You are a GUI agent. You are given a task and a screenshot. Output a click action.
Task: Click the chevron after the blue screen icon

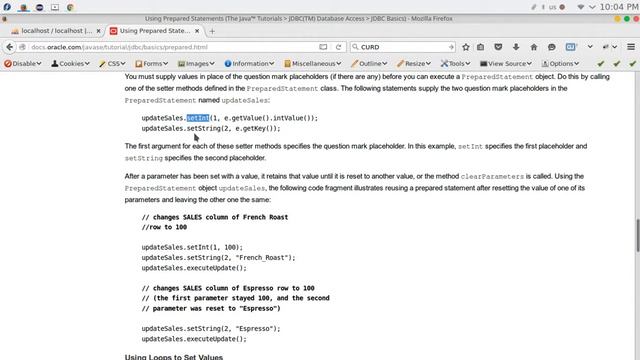pyautogui.click(x=590, y=47)
